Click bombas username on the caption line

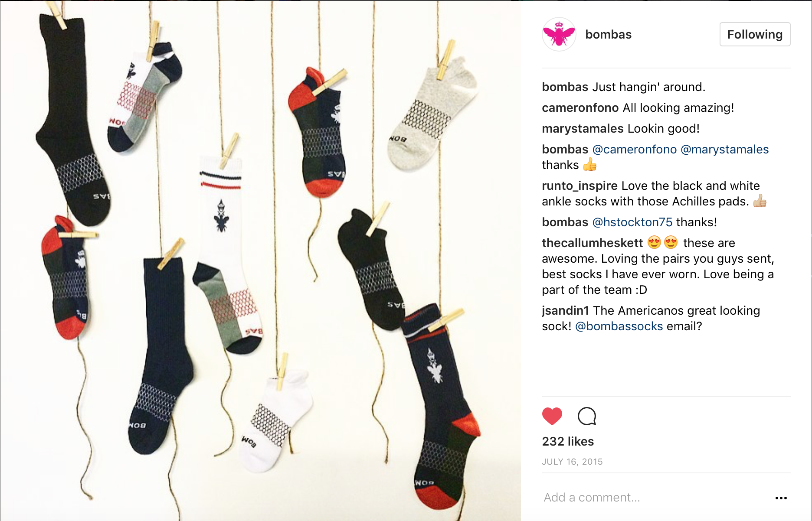coord(565,87)
